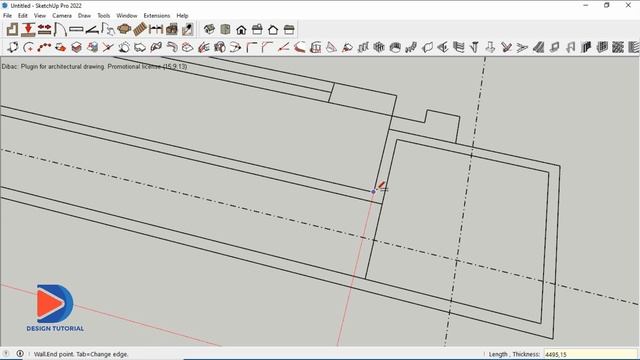
Task: Select the Dibac Dimension tool icon
Action: tap(156, 29)
